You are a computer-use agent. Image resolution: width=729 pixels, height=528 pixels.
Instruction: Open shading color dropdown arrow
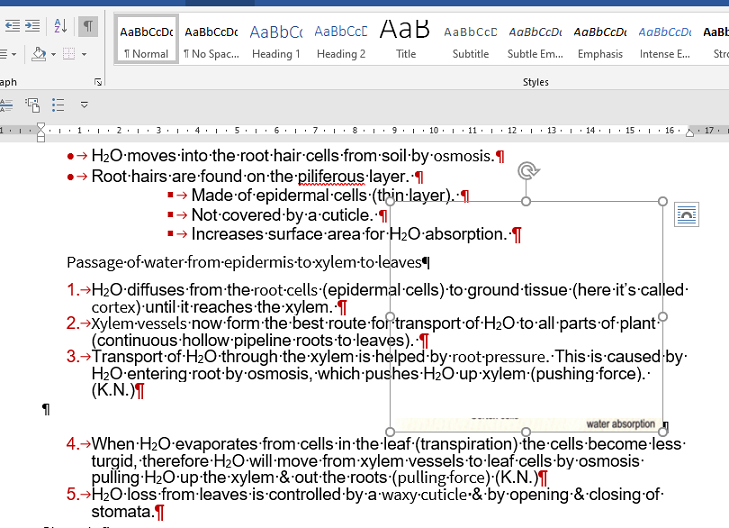pos(53,54)
